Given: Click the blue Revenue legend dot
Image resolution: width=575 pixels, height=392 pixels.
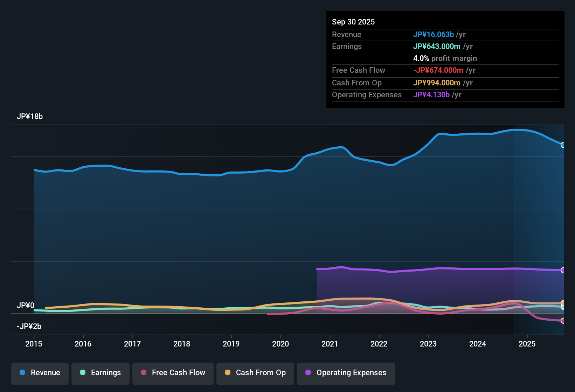Looking at the screenshot, I should [22, 373].
